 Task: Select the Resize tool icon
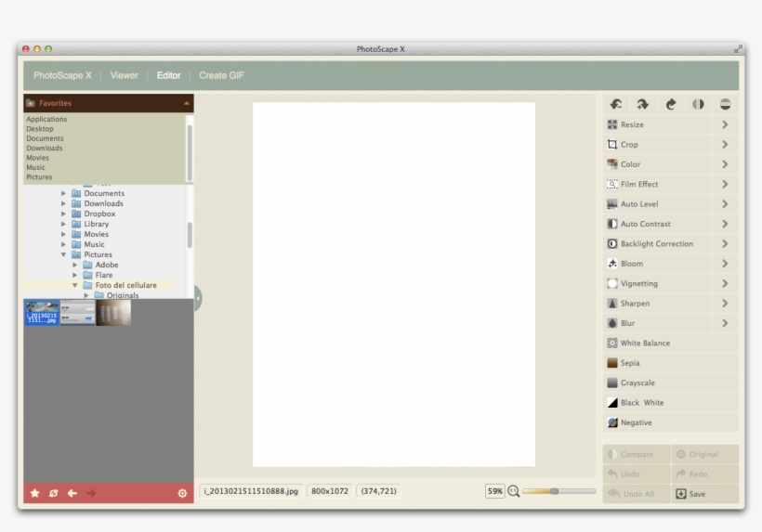click(x=612, y=124)
